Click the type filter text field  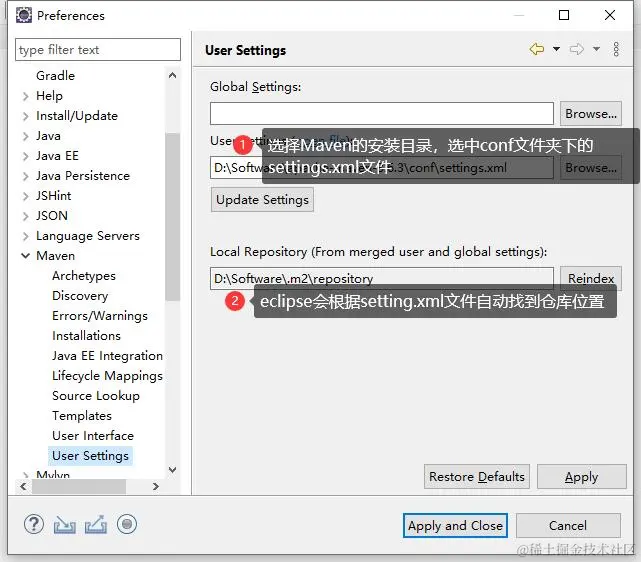click(98, 50)
